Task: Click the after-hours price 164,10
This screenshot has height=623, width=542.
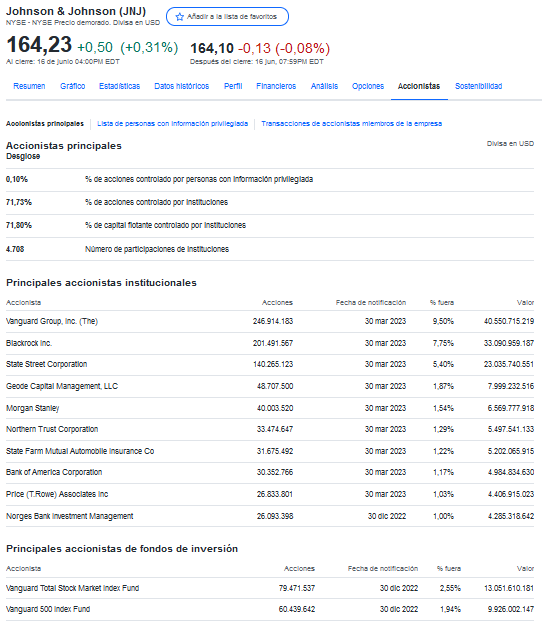Action: tap(212, 48)
